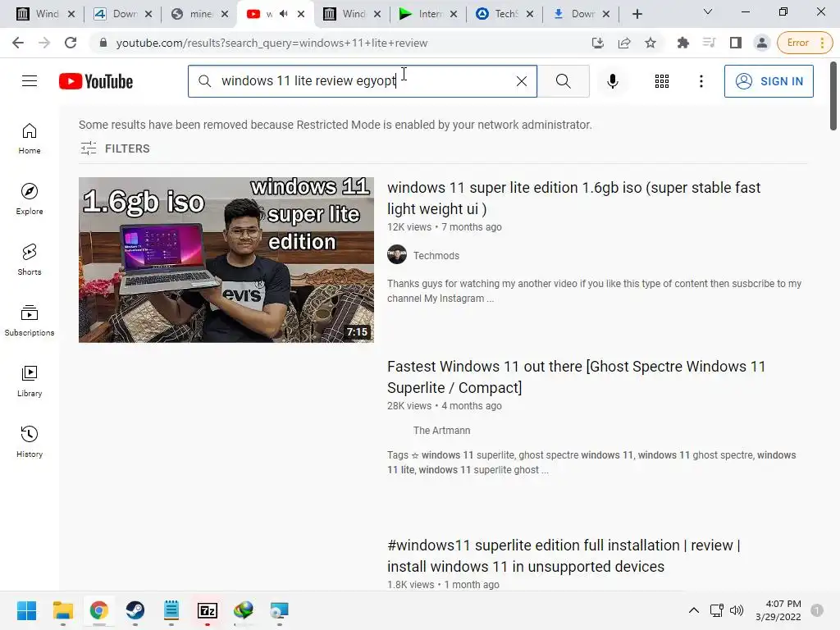Open a new browser tab
Image resolution: width=840 pixels, height=630 pixels.
pos(637,14)
